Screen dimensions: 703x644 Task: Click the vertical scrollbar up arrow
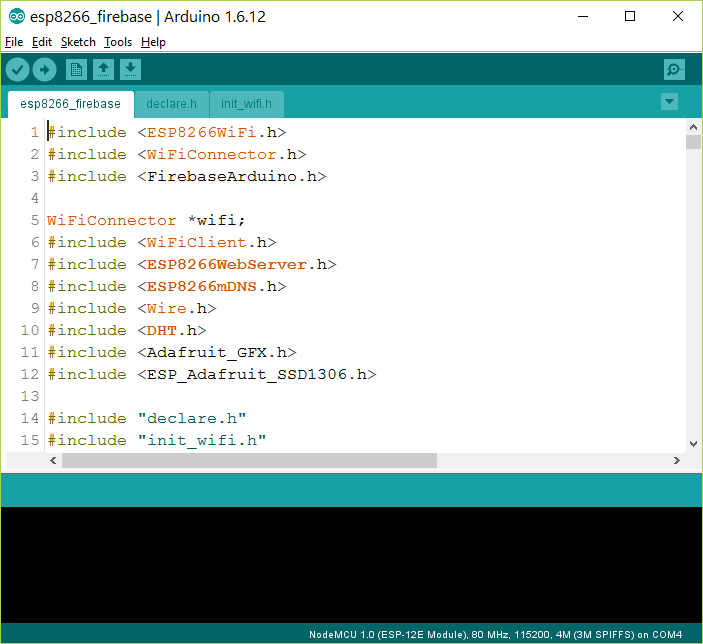(x=693, y=127)
